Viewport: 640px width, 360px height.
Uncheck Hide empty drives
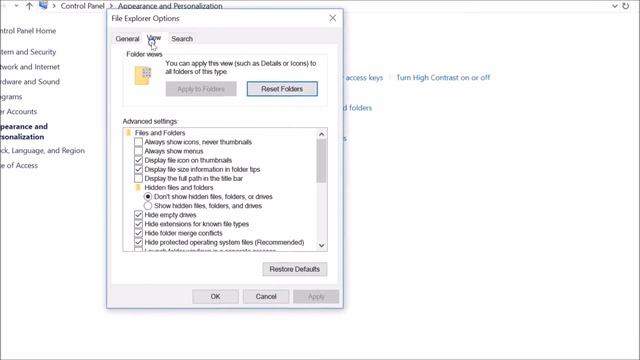138,215
